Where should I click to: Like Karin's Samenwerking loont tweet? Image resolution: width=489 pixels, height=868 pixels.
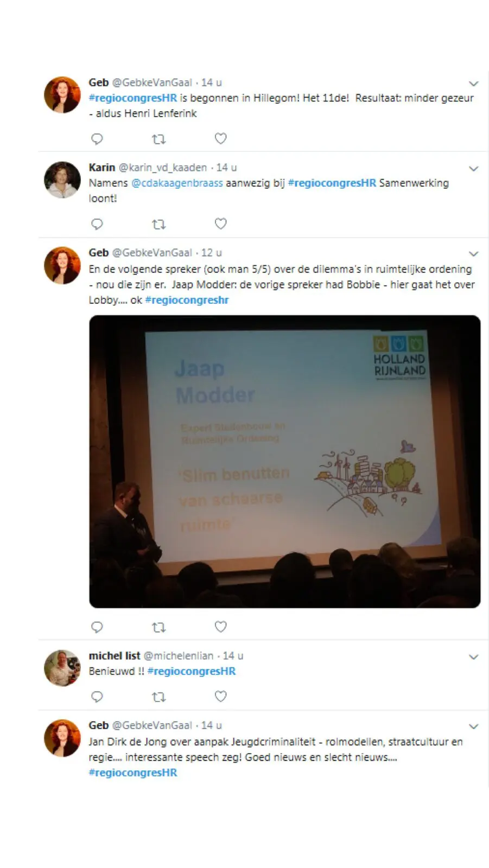coord(220,224)
